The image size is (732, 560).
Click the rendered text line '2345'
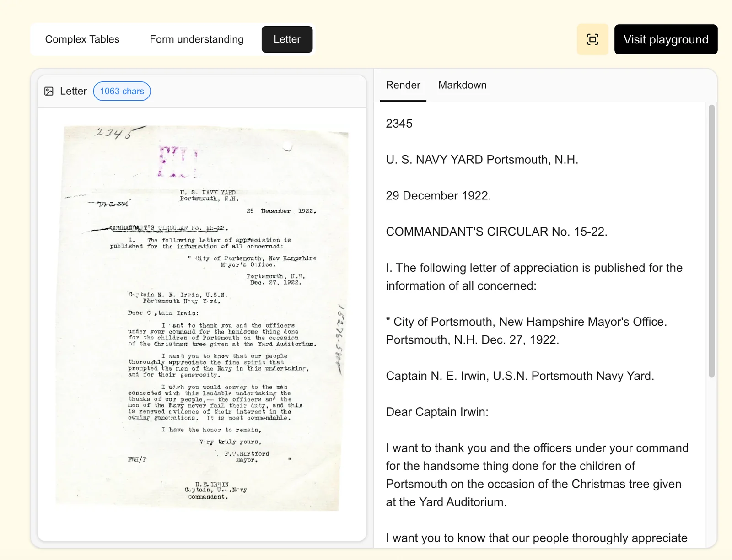pos(399,124)
